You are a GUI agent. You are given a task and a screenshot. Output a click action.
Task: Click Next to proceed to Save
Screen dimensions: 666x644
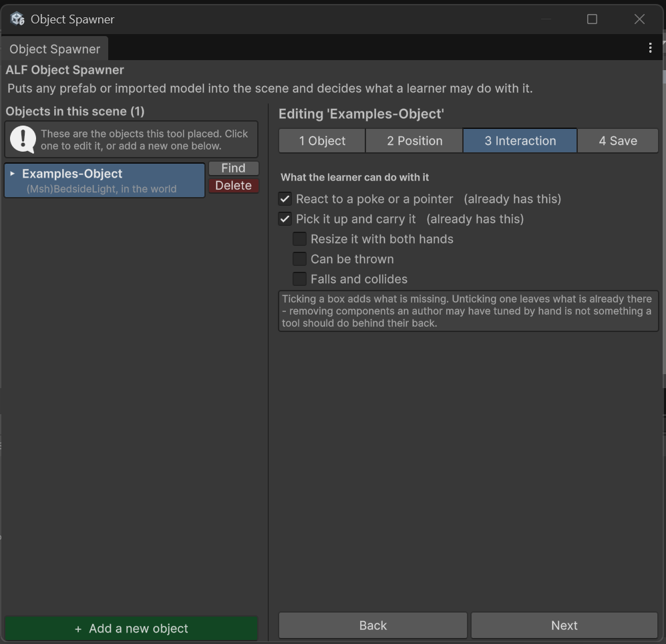pos(564,625)
